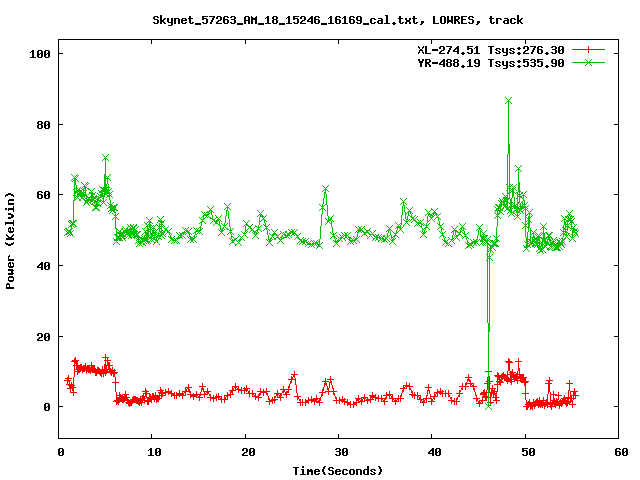Screen dimensions: 640x480
Task: Click the Time(Seconds) axis label
Action: (x=338, y=471)
